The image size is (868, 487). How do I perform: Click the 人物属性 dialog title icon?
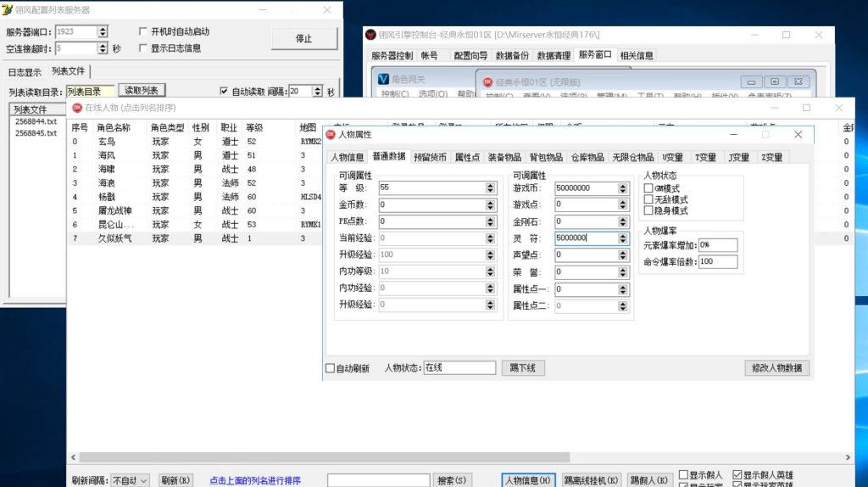[x=331, y=134]
